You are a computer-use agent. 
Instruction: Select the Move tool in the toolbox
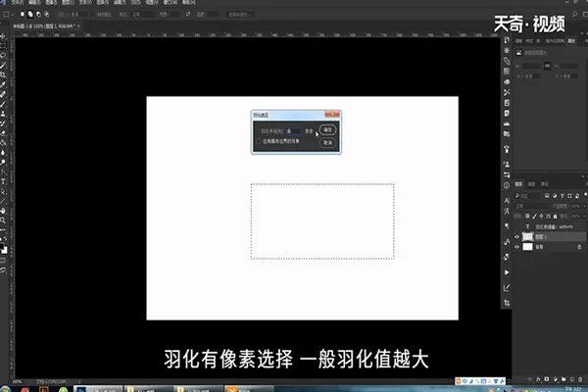point(3,36)
